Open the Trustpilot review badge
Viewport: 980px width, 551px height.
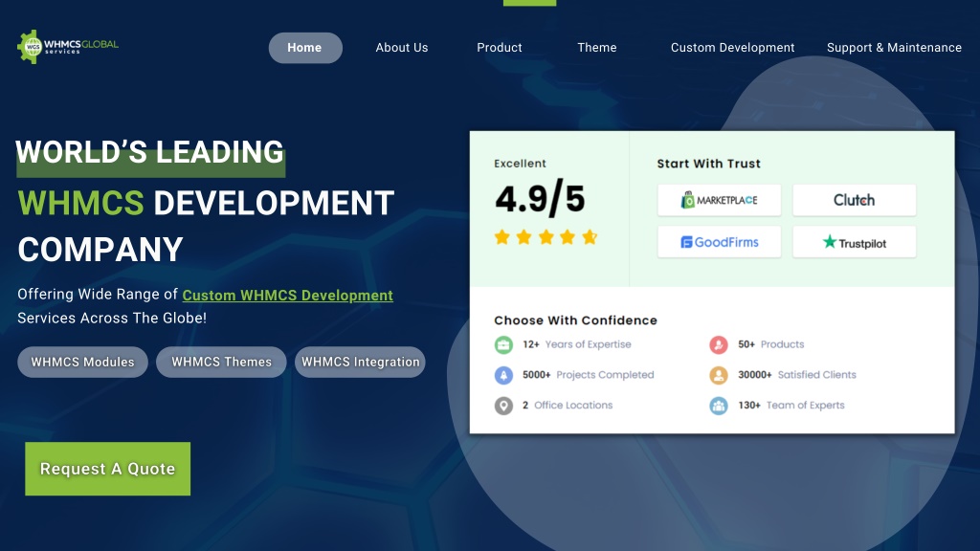point(855,242)
